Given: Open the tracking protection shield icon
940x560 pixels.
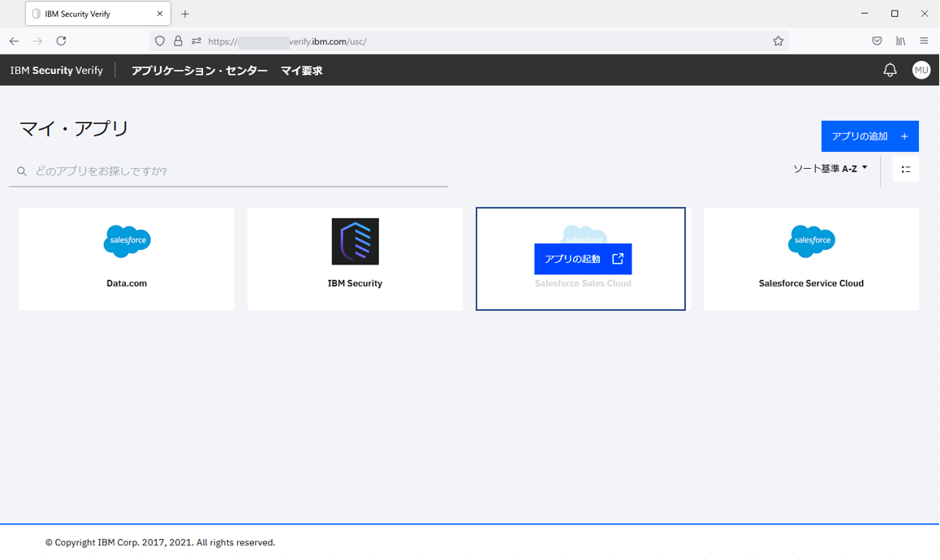Looking at the screenshot, I should [159, 41].
